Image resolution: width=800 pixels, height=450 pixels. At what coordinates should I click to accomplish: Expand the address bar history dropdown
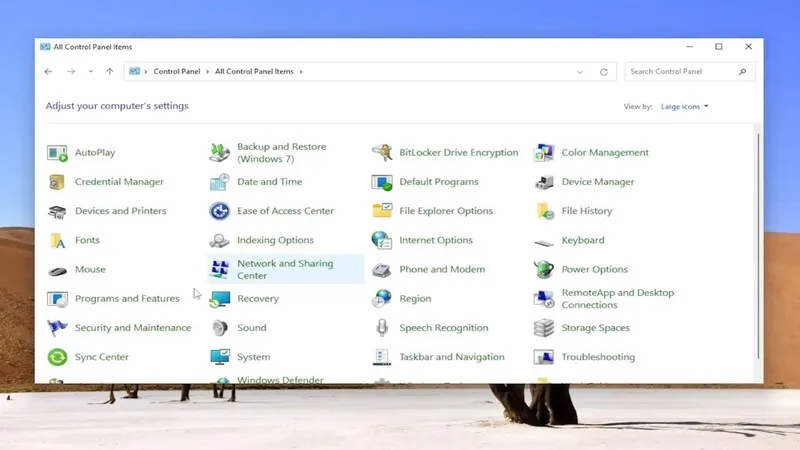[580, 72]
